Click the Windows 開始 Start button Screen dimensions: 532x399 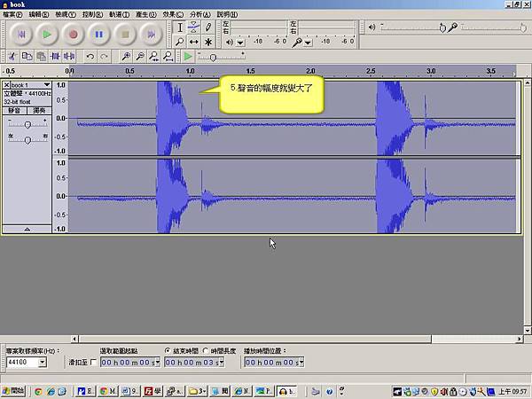click(x=14, y=390)
